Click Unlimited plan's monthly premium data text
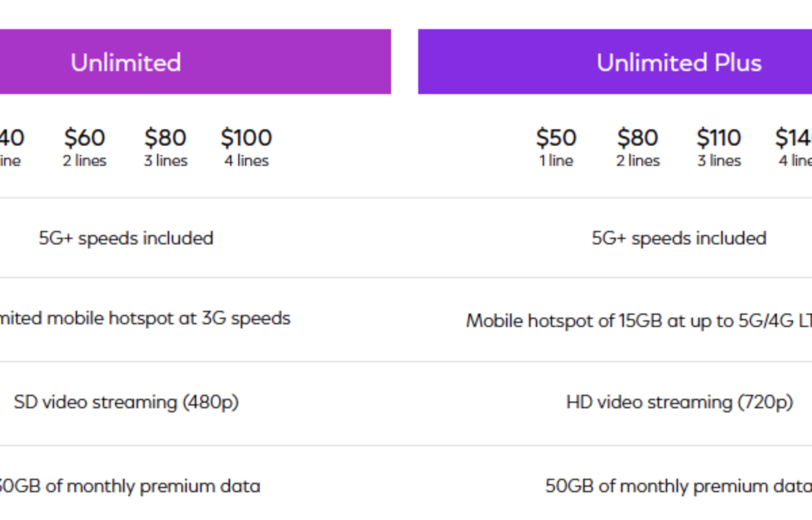 (x=129, y=486)
